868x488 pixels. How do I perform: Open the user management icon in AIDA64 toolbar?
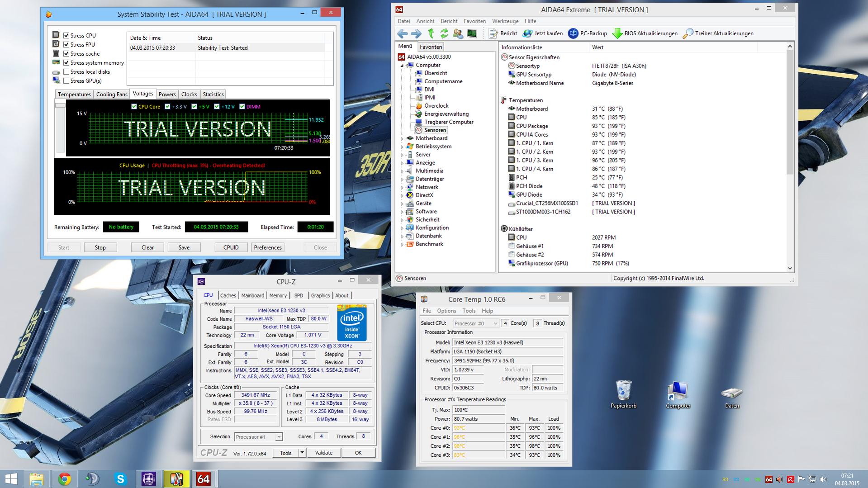(458, 33)
